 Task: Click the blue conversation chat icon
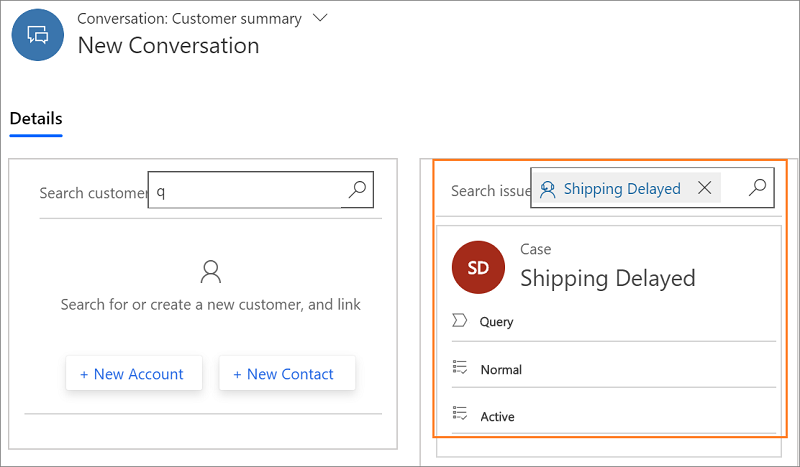(38, 35)
